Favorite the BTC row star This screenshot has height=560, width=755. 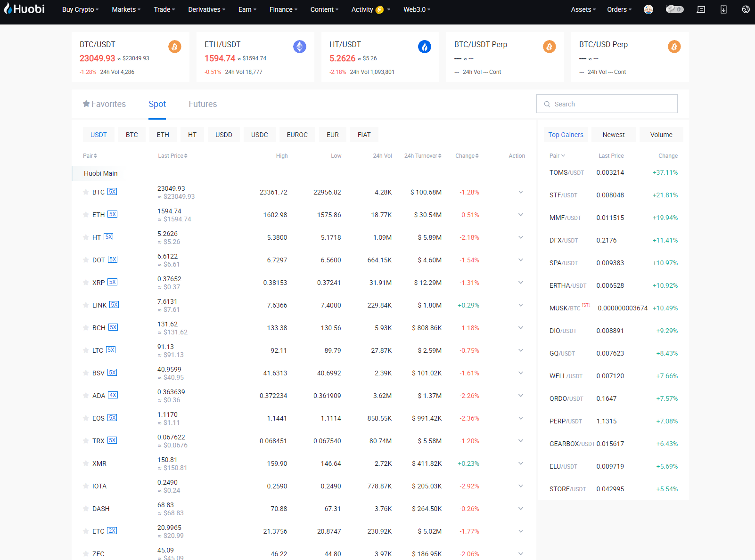point(86,192)
